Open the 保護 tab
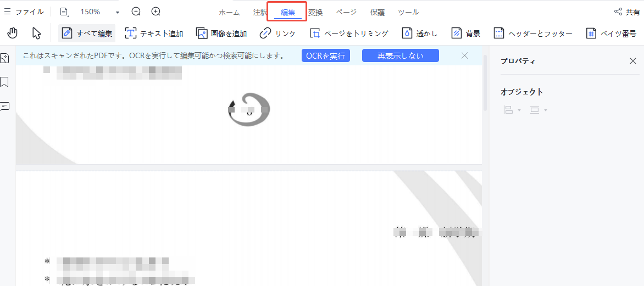 point(377,12)
